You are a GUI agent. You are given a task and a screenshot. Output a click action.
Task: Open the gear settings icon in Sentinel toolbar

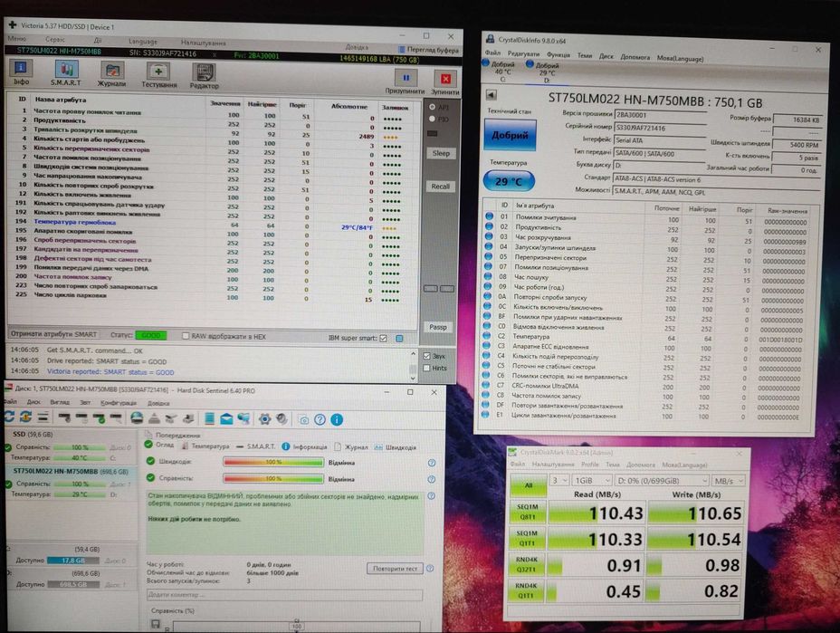[264, 419]
